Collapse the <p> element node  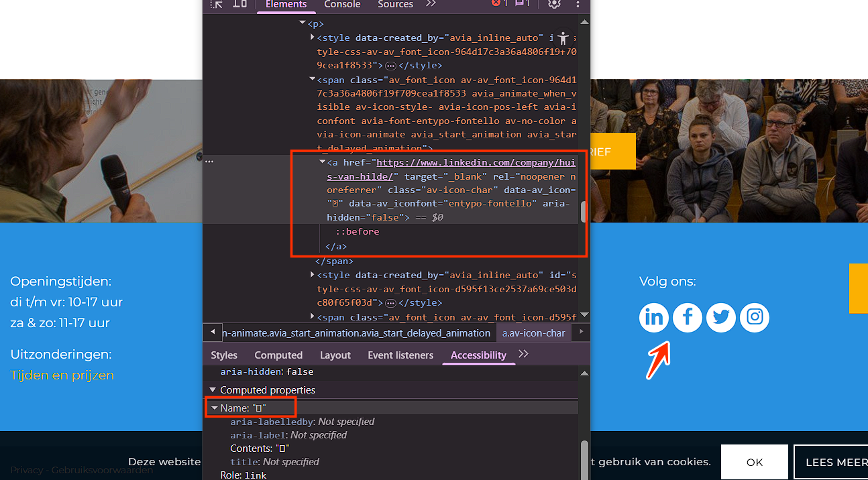(303, 23)
